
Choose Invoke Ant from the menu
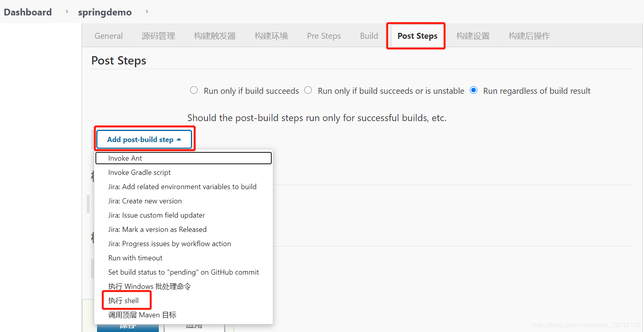(x=183, y=158)
